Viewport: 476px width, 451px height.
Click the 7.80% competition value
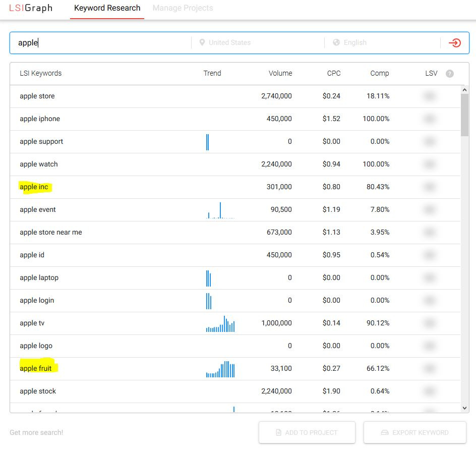(x=380, y=209)
